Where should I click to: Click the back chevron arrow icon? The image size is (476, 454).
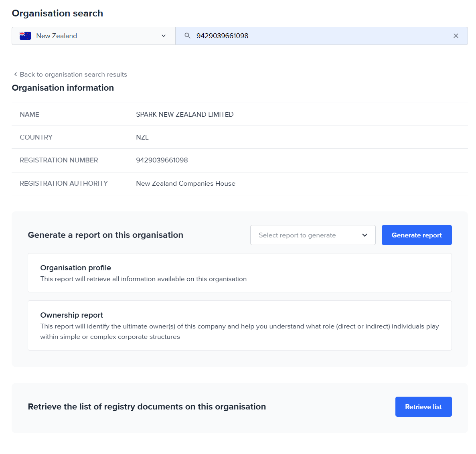[15, 74]
